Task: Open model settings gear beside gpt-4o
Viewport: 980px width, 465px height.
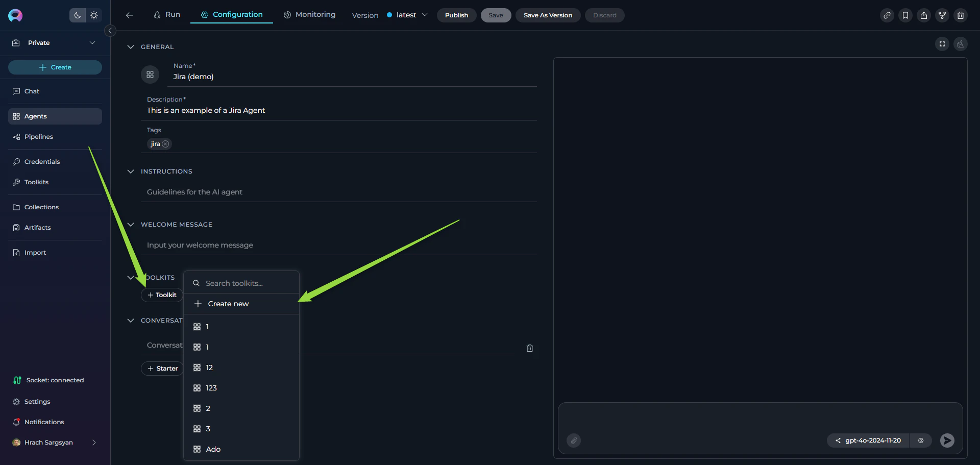Action: click(x=921, y=440)
